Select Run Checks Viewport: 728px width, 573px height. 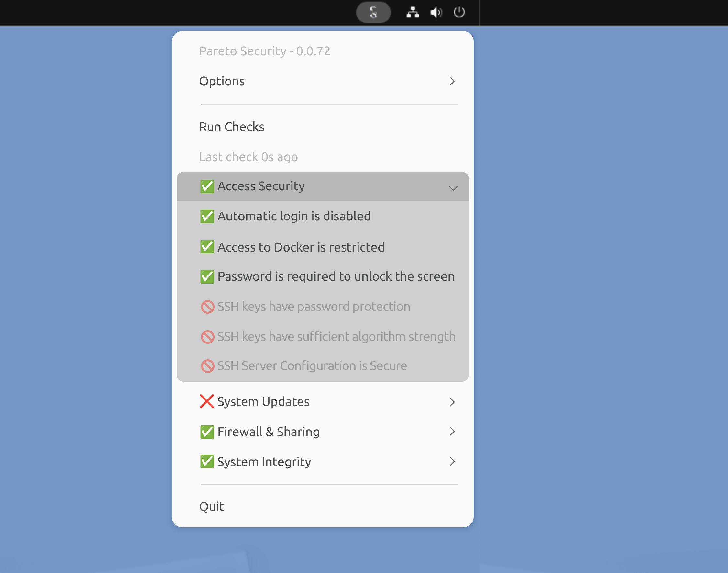(232, 127)
